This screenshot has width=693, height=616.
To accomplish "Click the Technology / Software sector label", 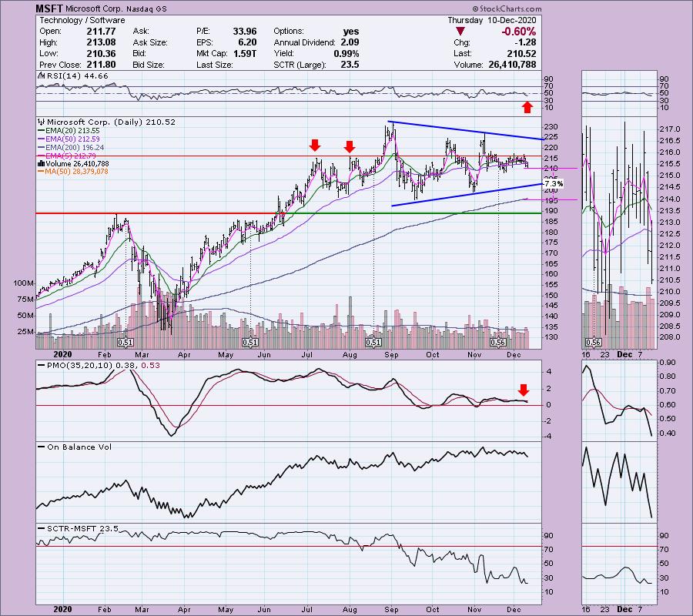I will point(82,20).
